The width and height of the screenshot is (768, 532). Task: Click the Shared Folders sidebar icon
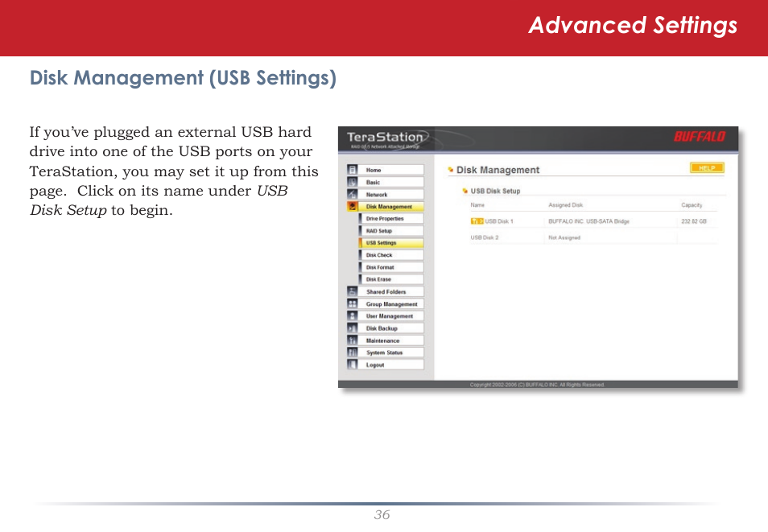(352, 291)
